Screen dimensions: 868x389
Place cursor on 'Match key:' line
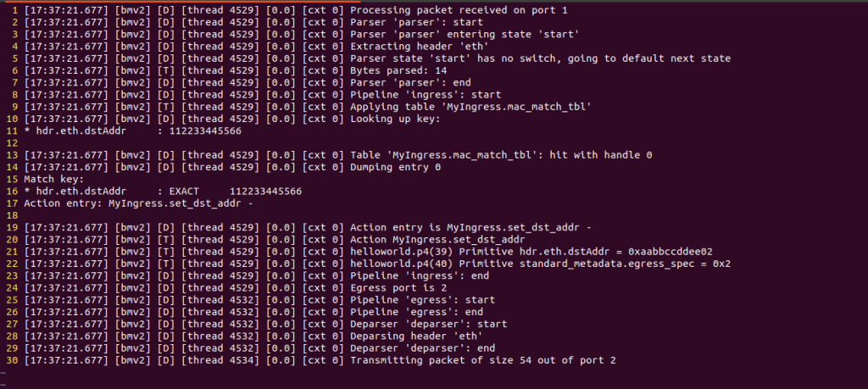[53, 180]
